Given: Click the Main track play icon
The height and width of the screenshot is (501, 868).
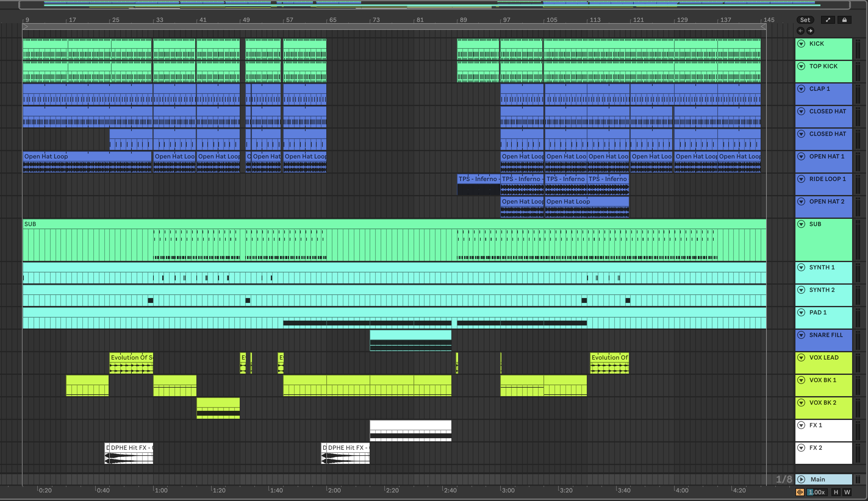Looking at the screenshot, I should [801, 479].
